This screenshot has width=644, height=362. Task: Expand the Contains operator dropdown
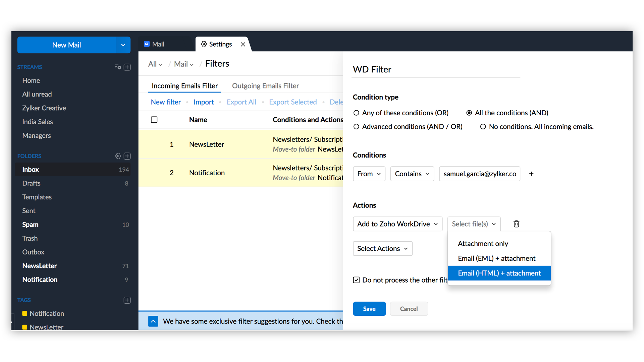click(412, 174)
